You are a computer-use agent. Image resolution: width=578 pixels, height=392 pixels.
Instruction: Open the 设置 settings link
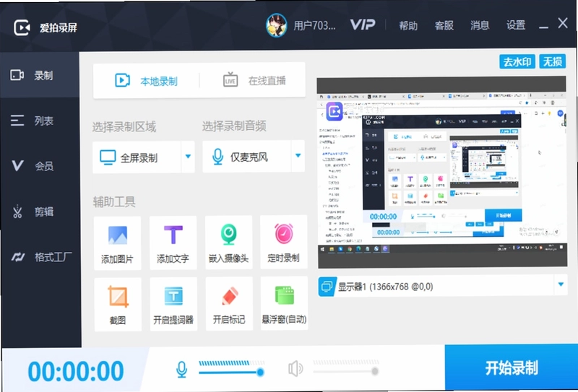[515, 25]
